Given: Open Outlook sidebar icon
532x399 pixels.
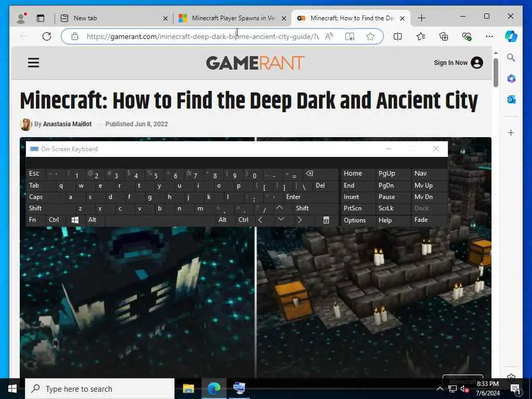Looking at the screenshot, I should click(x=511, y=99).
